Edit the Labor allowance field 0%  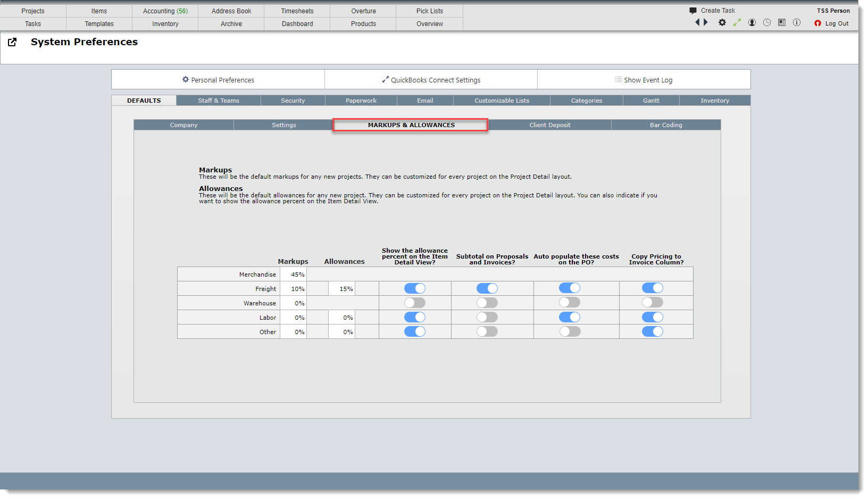[341, 318]
